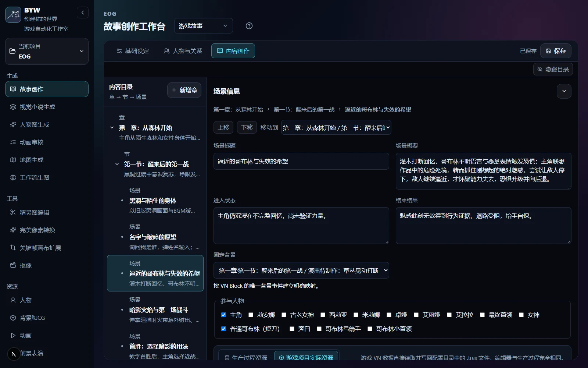
Task: Open 动画 resources
Action: (x=47, y=335)
